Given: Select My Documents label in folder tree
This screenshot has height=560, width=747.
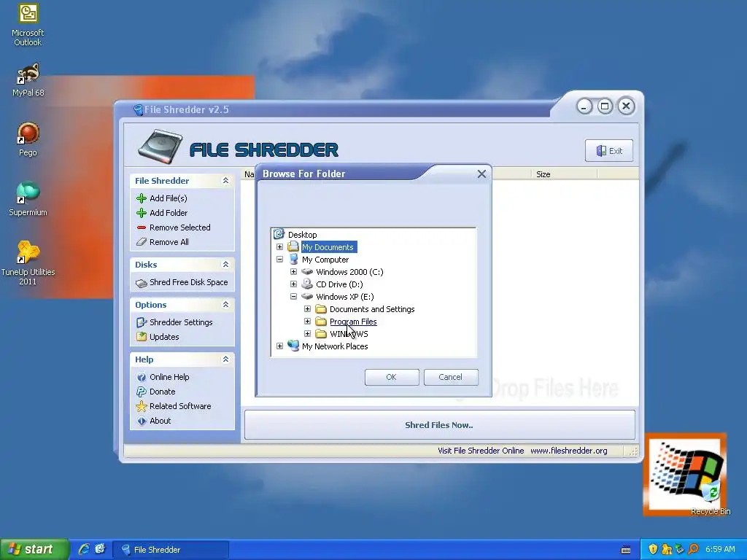Looking at the screenshot, I should 328,247.
